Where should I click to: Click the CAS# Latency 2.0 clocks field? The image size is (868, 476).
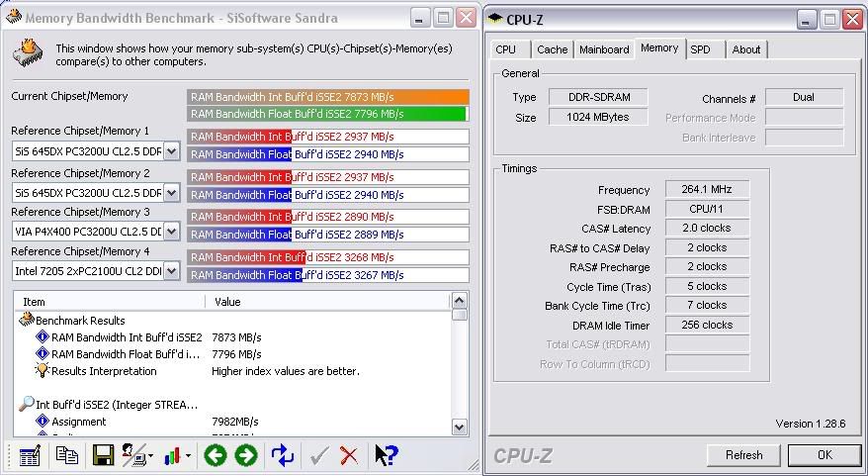[x=707, y=228]
